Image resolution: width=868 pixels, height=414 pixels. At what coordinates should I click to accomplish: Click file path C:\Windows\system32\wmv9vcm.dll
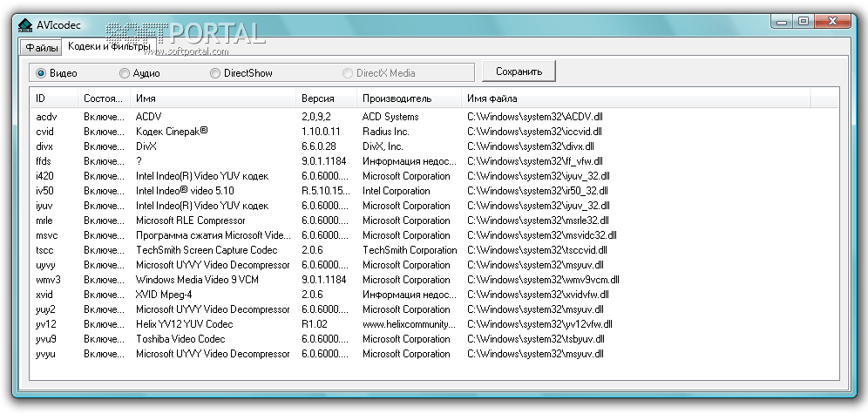[543, 280]
